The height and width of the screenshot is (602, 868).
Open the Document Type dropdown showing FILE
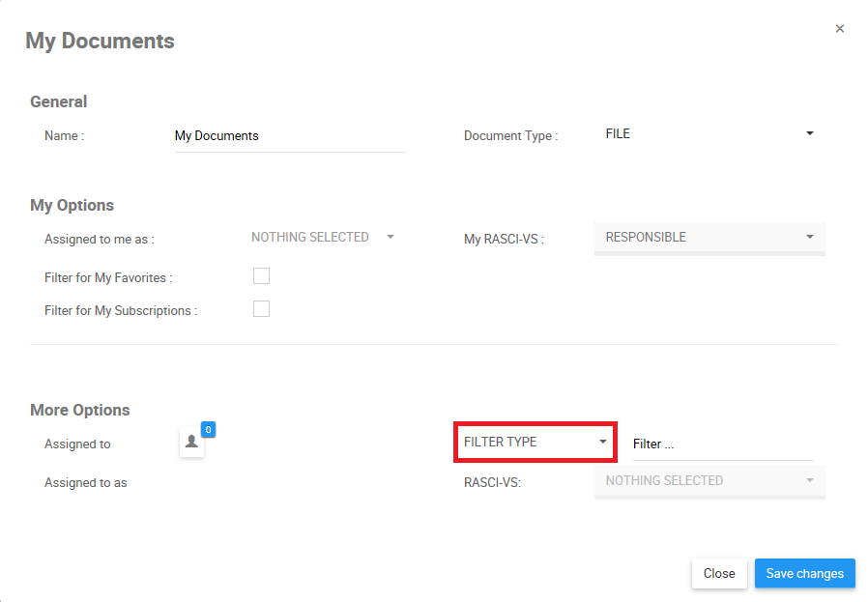(709, 134)
